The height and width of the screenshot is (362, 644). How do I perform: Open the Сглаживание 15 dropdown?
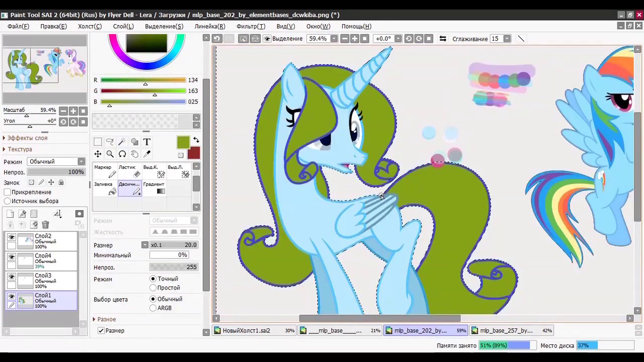[507, 39]
